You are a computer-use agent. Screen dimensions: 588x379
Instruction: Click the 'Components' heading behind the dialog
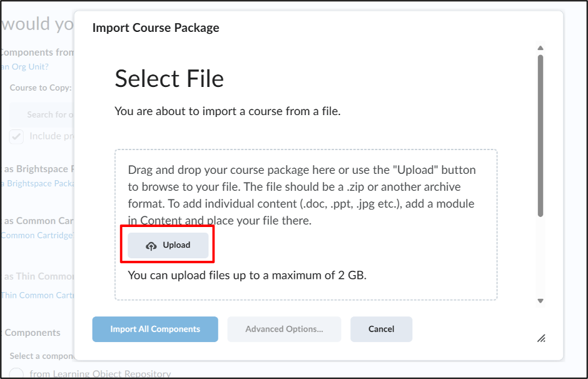click(33, 333)
